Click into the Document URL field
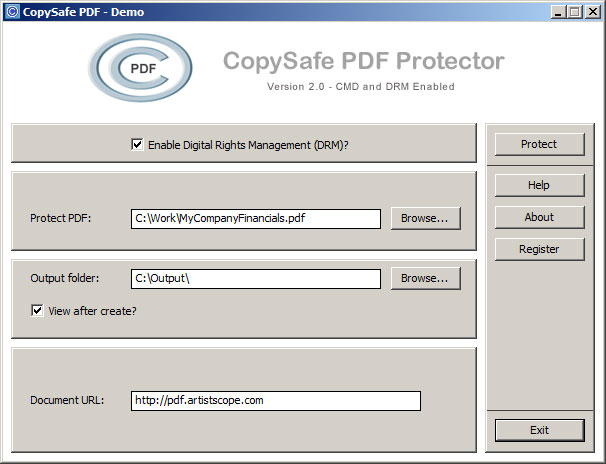This screenshot has width=606, height=464. coord(276,401)
